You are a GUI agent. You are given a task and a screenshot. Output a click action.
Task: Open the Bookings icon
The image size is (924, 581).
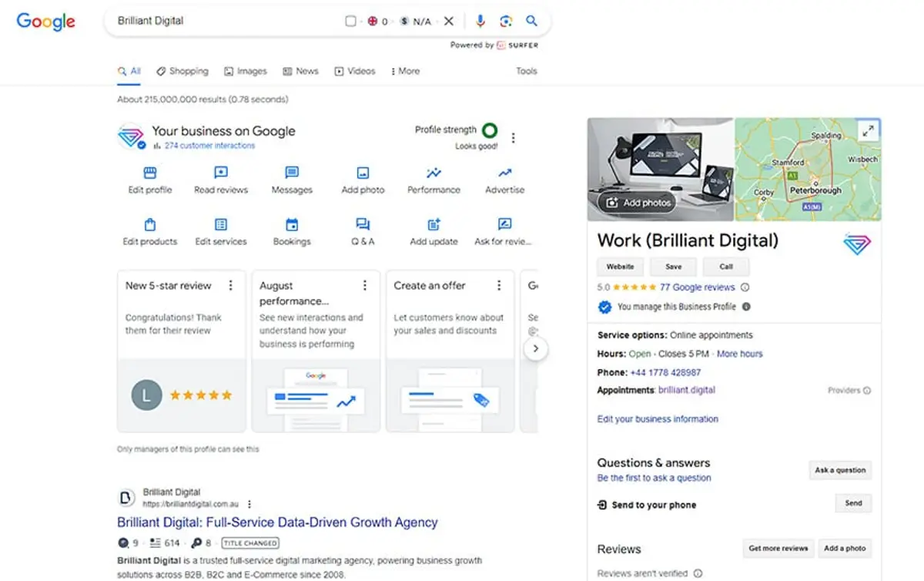[x=292, y=229]
